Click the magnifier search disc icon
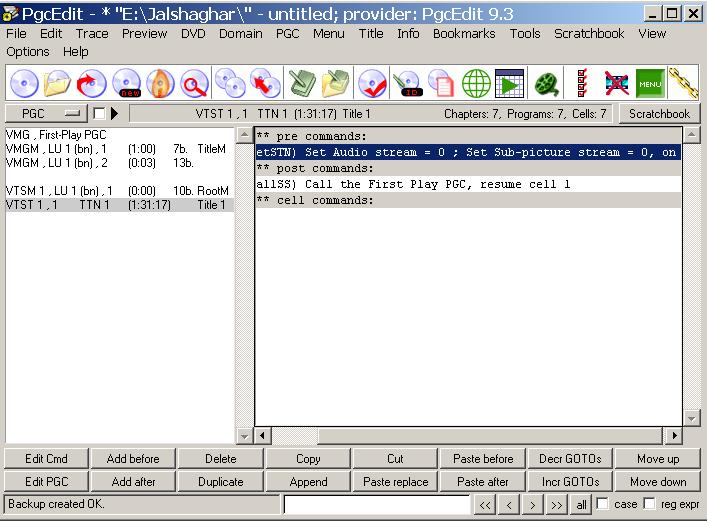The image size is (707, 521). [194, 83]
